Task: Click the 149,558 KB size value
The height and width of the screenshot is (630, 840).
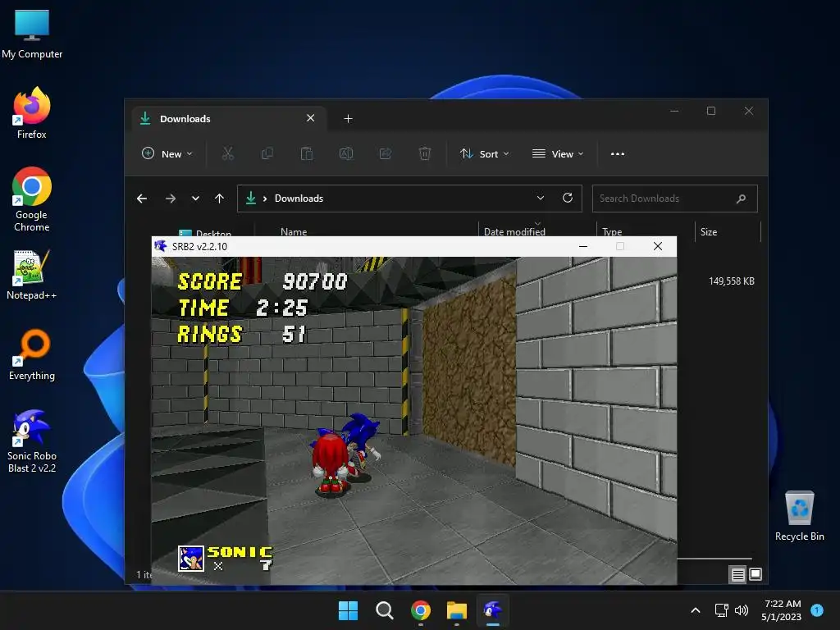Action: pos(731,281)
